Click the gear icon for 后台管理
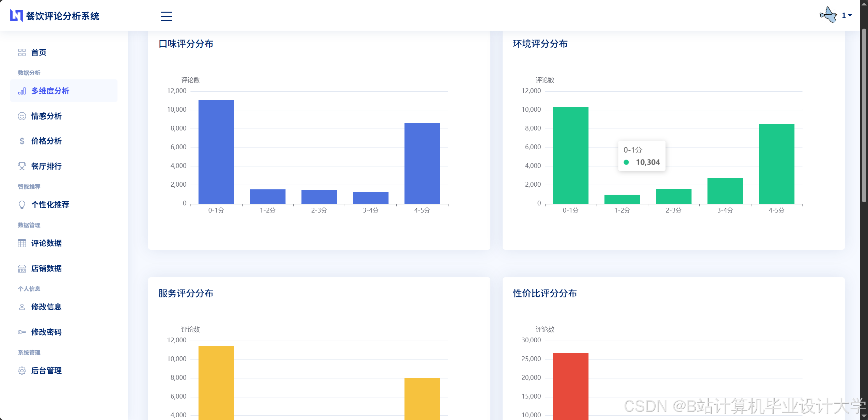Viewport: 868px width, 420px height. pyautogui.click(x=22, y=371)
